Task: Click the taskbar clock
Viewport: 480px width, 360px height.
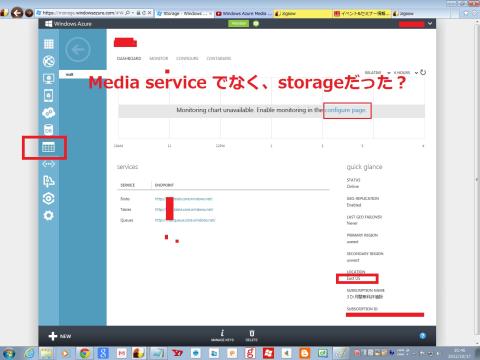Action: click(459, 353)
